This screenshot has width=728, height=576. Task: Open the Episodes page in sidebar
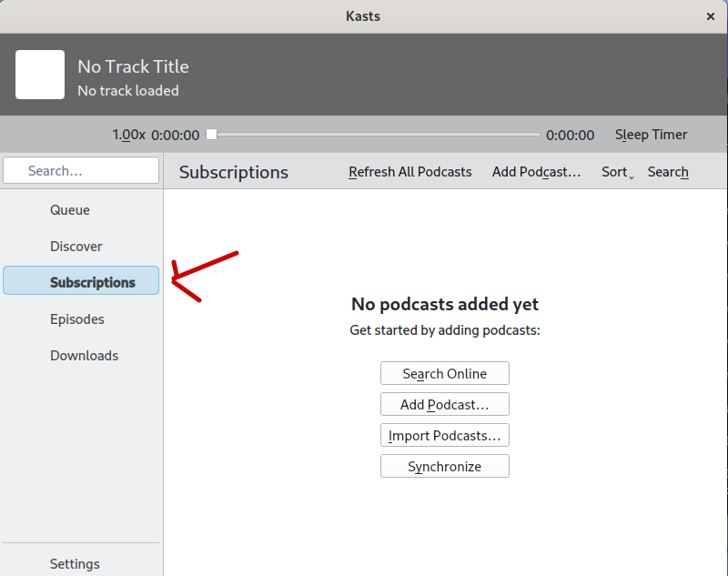(81, 318)
